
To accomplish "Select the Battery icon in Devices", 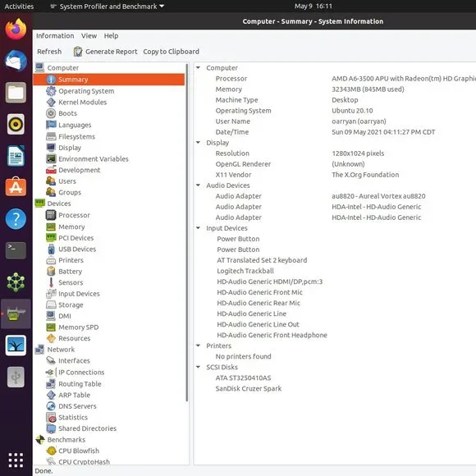I will [51, 271].
